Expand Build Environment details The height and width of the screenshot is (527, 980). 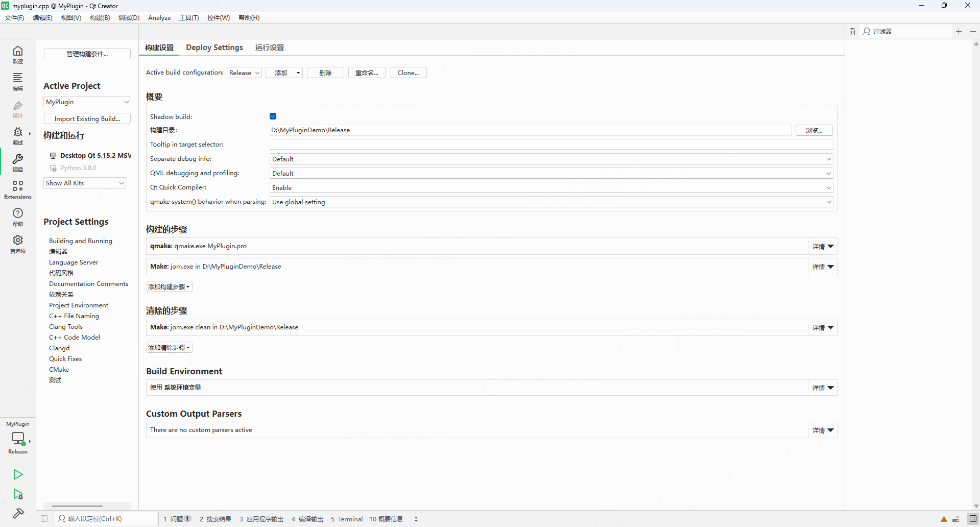pos(823,388)
